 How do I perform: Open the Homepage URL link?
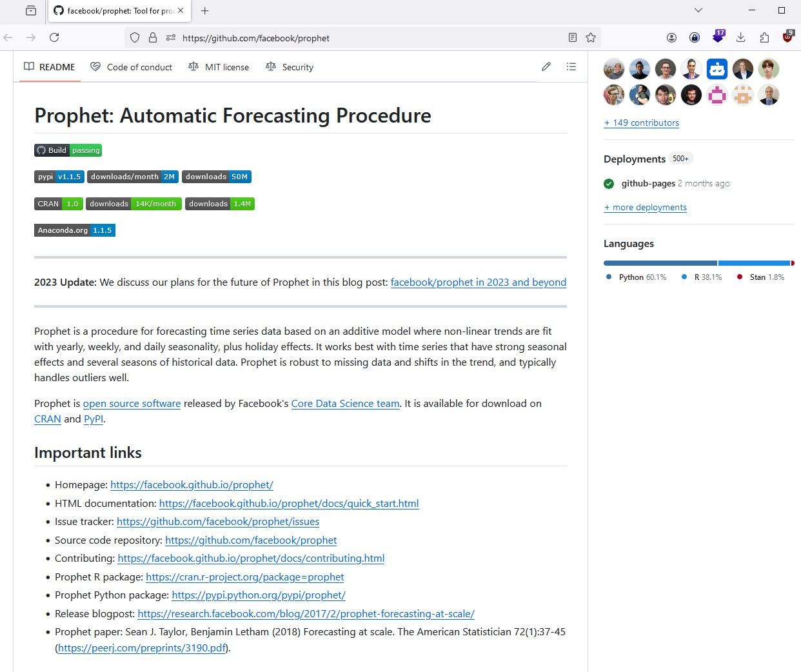(192, 484)
